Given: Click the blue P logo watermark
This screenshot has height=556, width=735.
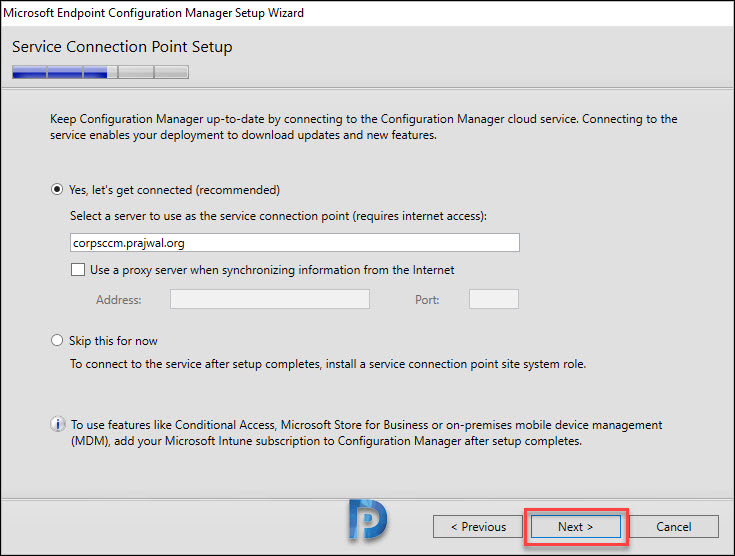Looking at the screenshot, I should coord(368,520).
